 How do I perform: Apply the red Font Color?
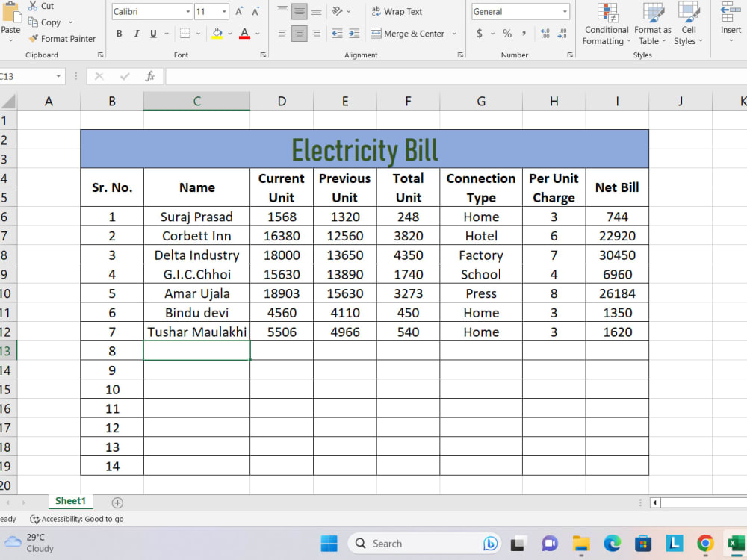245,34
